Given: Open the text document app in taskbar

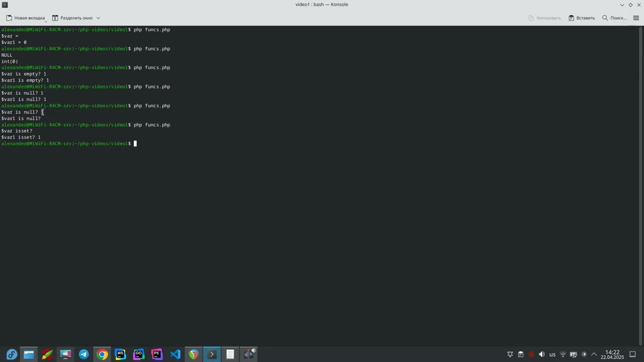Looking at the screenshot, I should (230, 354).
